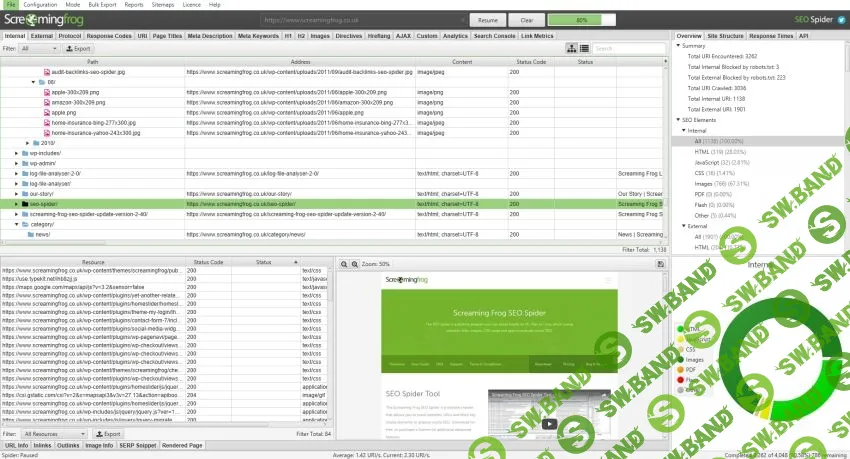Click the top Export button

[79, 49]
